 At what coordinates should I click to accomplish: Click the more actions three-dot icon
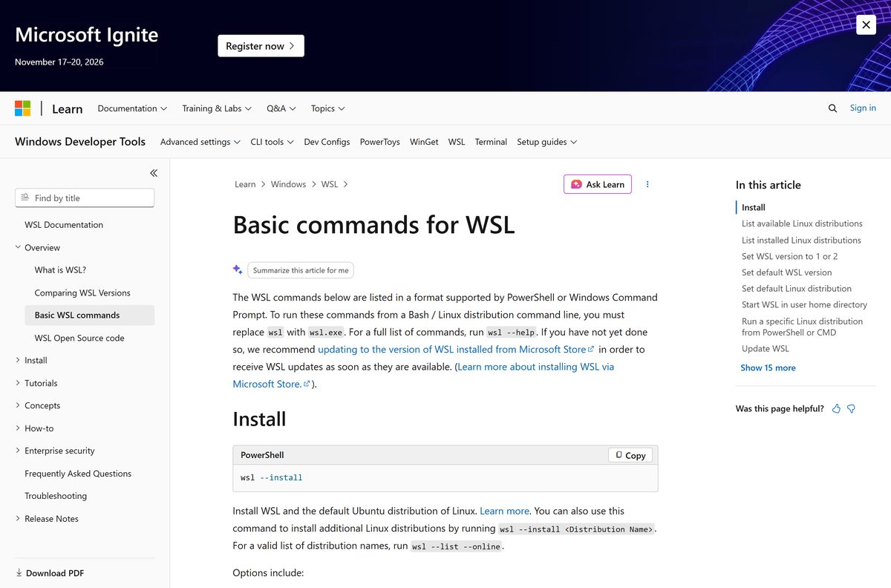[647, 184]
